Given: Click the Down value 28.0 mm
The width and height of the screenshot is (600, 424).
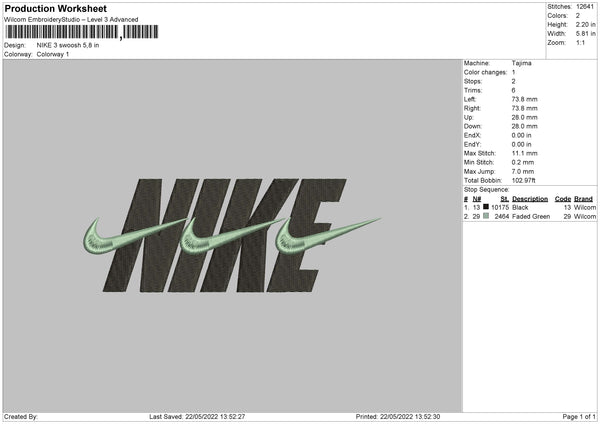Looking at the screenshot, I should [524, 126].
